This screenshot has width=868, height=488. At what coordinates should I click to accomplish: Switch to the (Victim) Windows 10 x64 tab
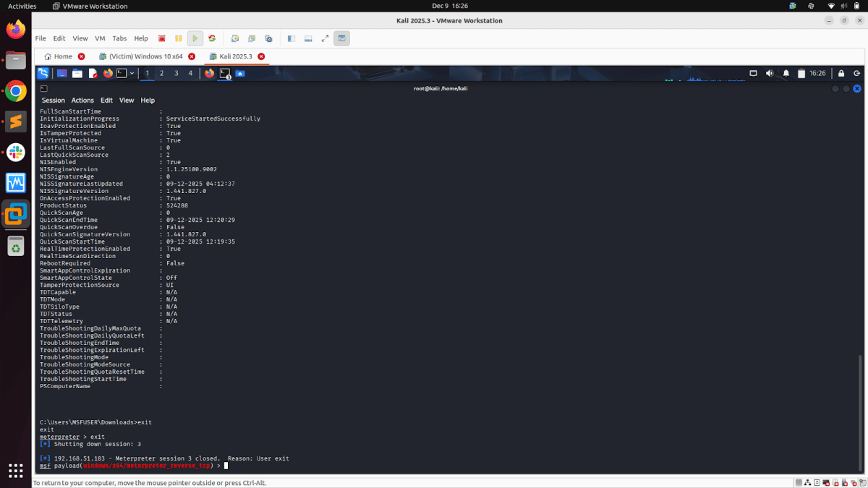pos(145,55)
